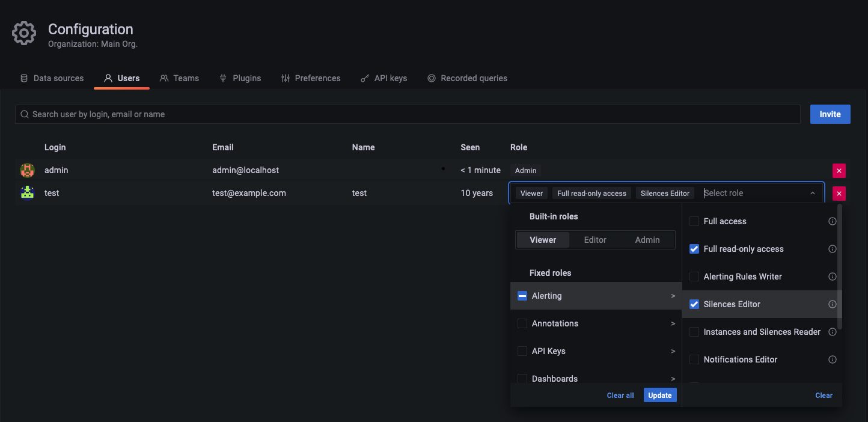Image resolution: width=868 pixels, height=422 pixels.
Task: Click the Update button
Action: (660, 395)
